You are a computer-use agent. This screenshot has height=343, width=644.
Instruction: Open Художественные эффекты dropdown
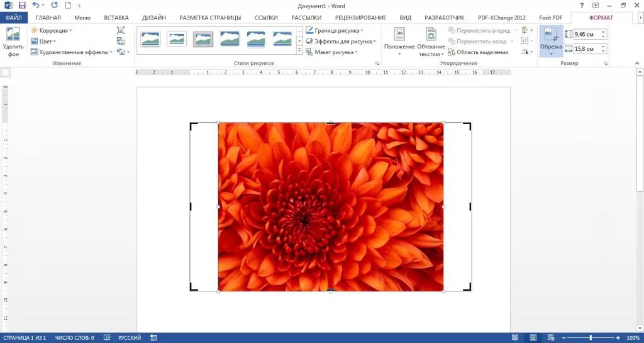tap(72, 52)
